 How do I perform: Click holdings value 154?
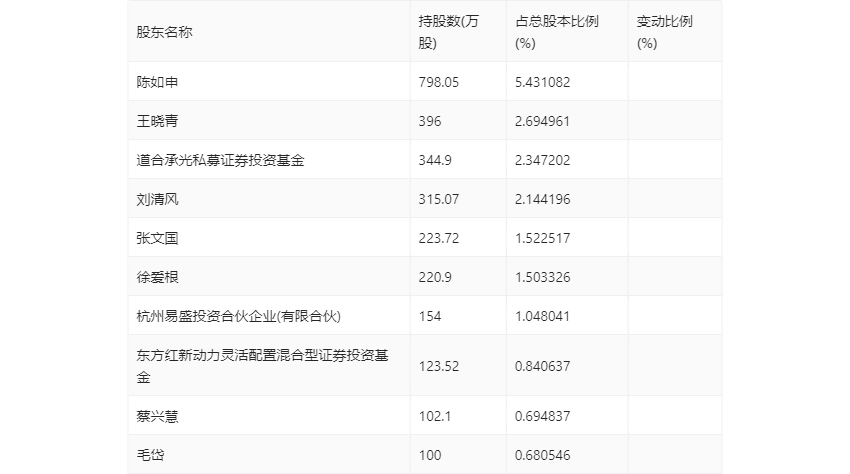429,316
